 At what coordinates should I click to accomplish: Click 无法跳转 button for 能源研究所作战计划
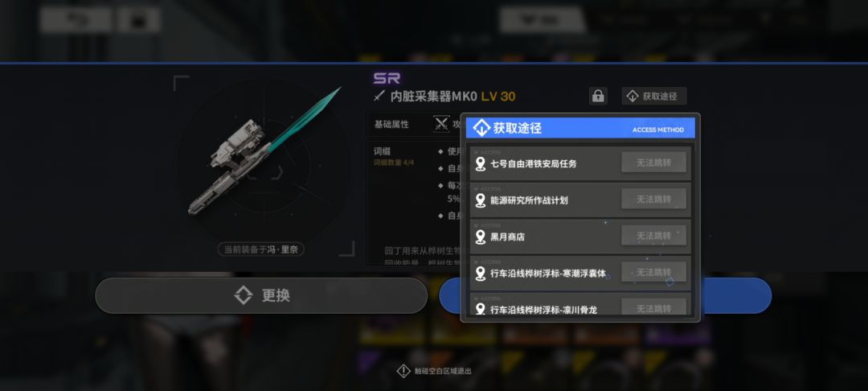(x=653, y=199)
